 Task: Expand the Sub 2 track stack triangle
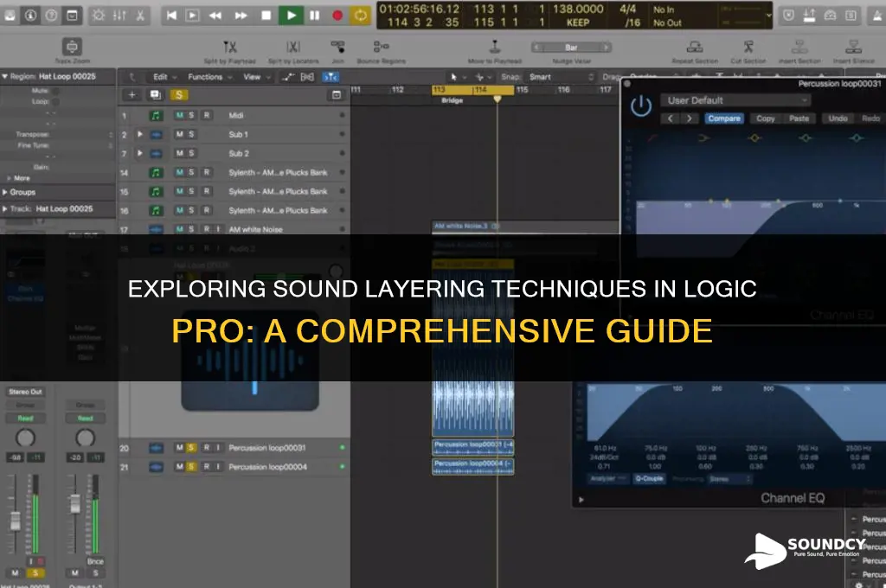point(139,153)
